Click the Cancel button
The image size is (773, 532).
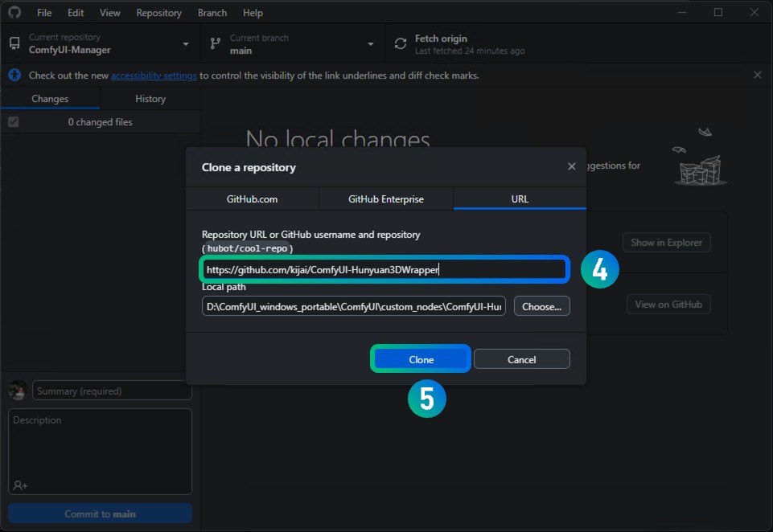click(521, 359)
